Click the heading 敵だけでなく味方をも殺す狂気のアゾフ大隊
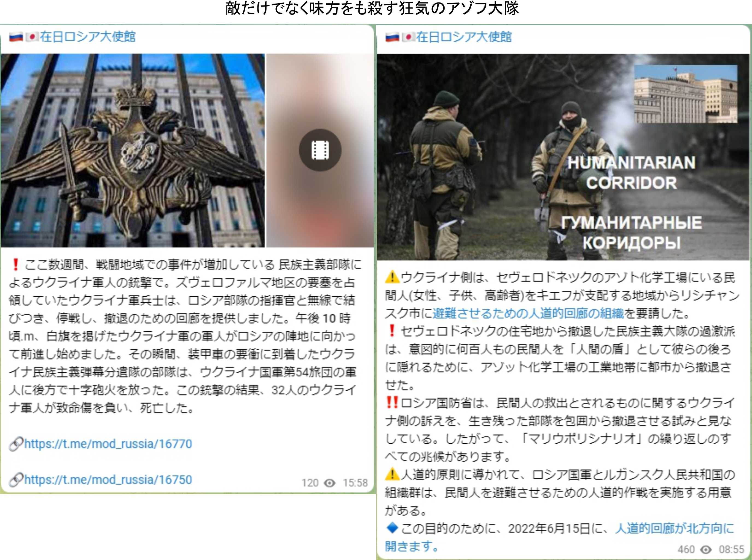Screen dimensions: 752x560 [x=372, y=8]
